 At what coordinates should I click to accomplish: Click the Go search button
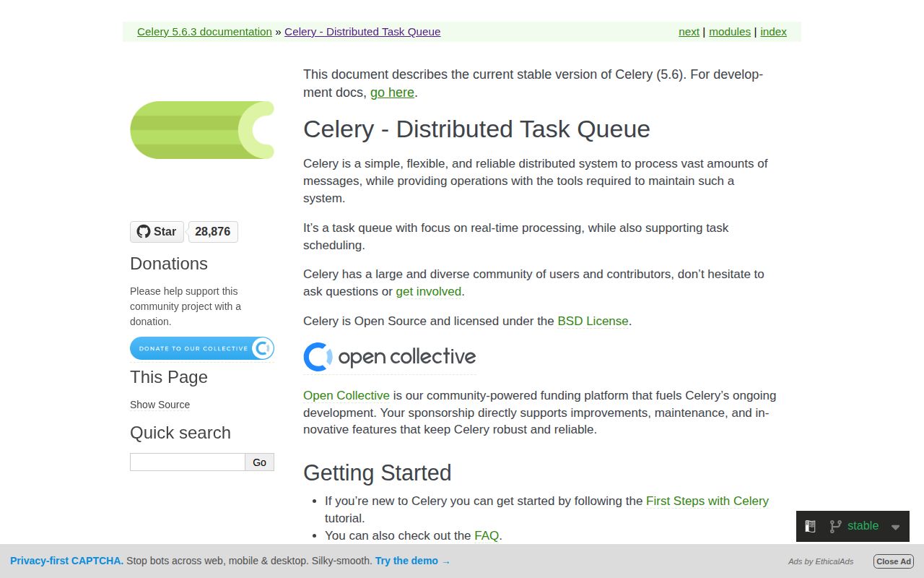pos(260,462)
